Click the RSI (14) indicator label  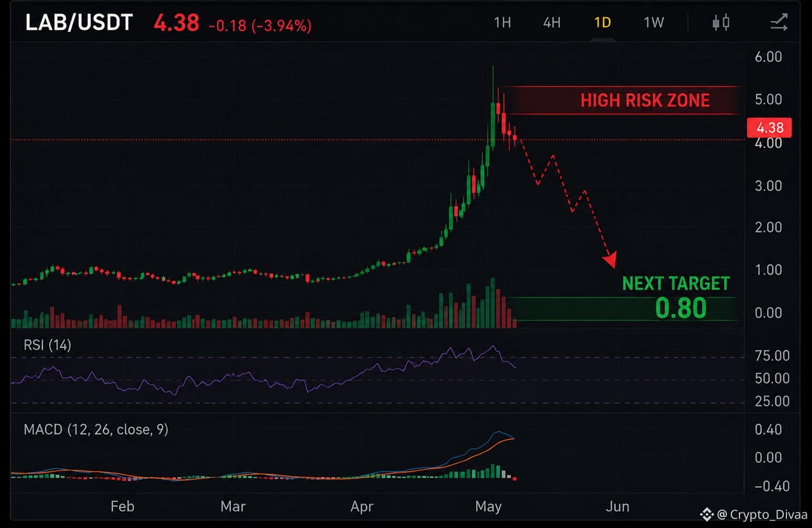point(48,345)
